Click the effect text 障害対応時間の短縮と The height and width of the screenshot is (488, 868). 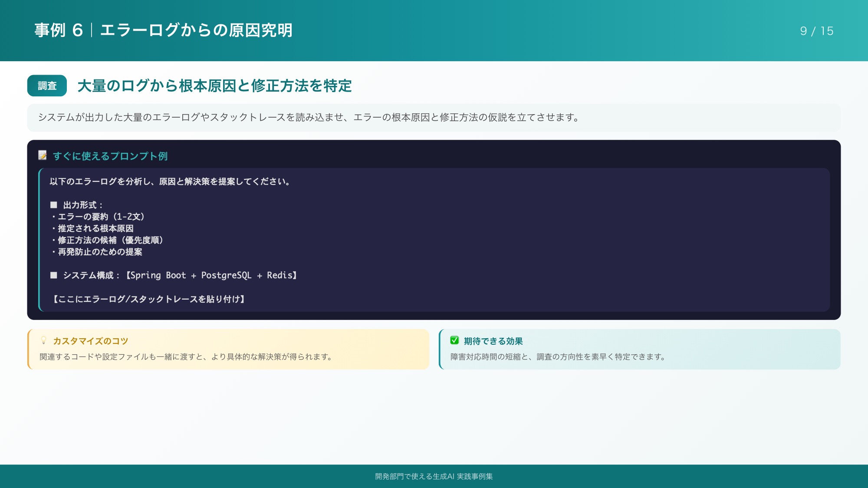point(558,357)
